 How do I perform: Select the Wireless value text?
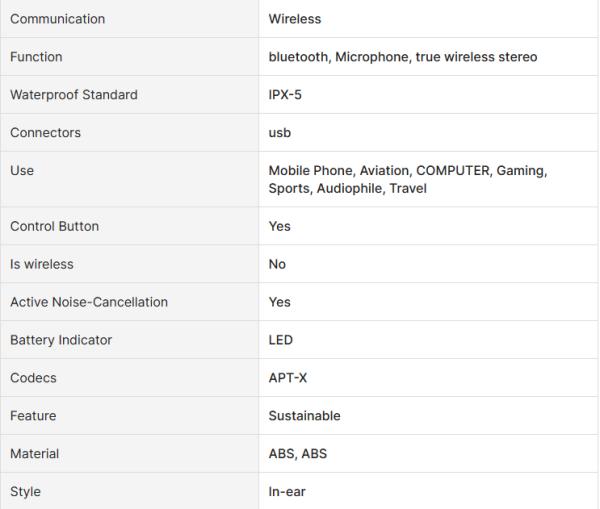click(x=295, y=19)
